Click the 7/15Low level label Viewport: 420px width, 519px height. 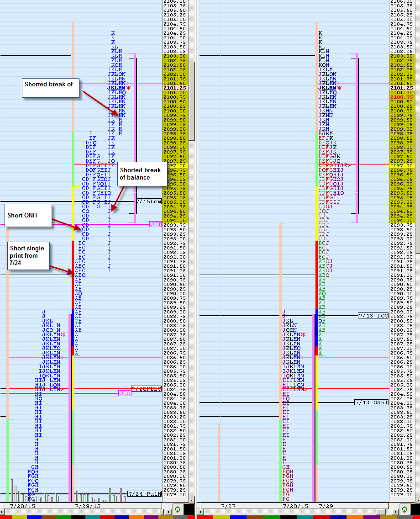point(149,201)
